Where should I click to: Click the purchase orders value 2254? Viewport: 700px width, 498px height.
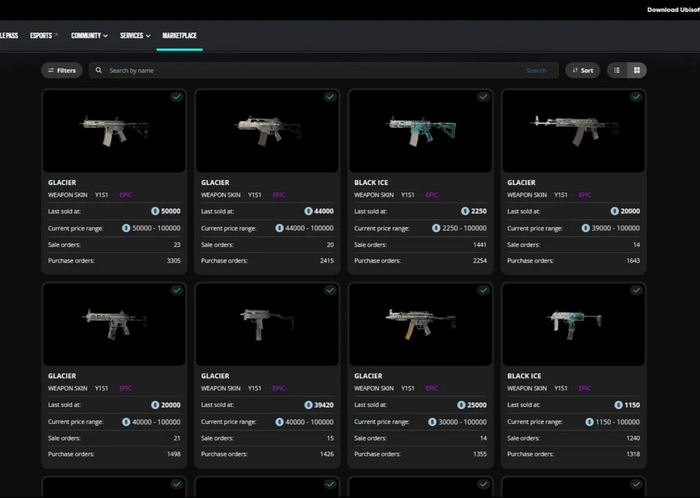pos(480,261)
